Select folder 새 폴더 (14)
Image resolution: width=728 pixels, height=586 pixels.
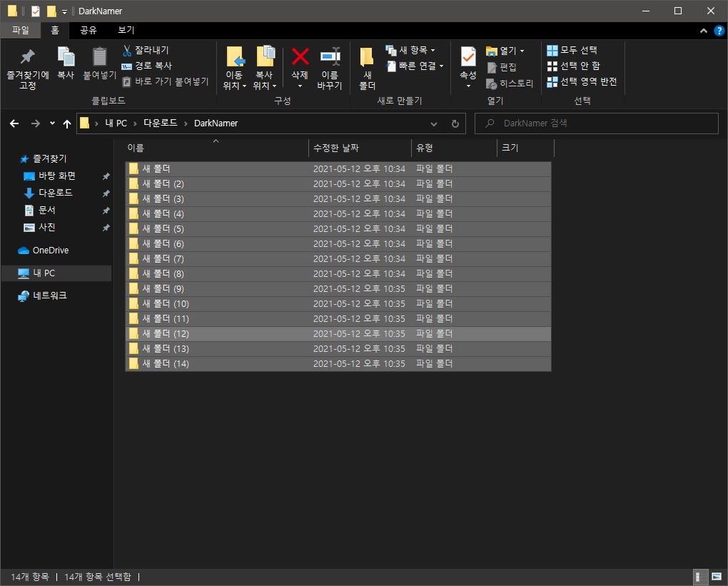point(338,363)
